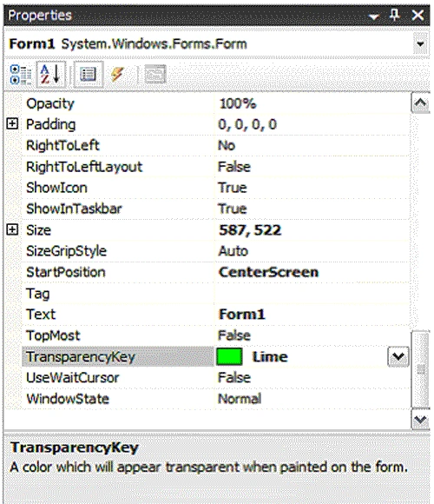Select the WindowState property name

coord(68,399)
